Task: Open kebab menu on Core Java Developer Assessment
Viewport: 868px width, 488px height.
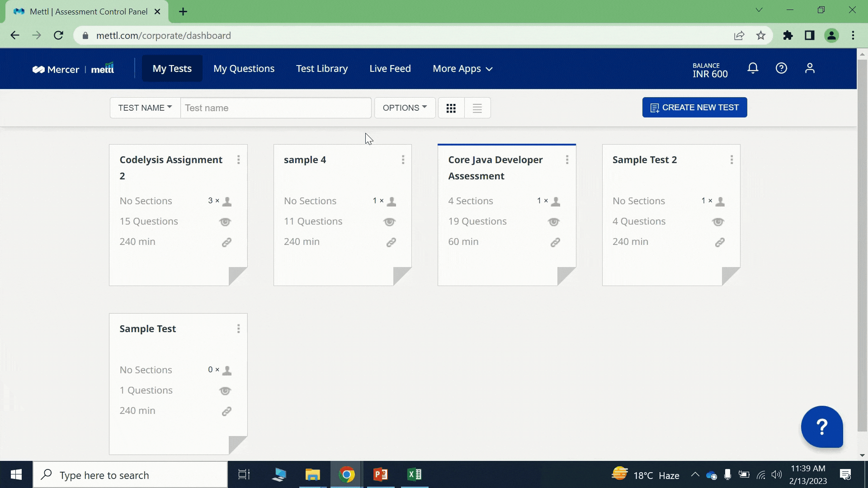Action: tap(567, 160)
